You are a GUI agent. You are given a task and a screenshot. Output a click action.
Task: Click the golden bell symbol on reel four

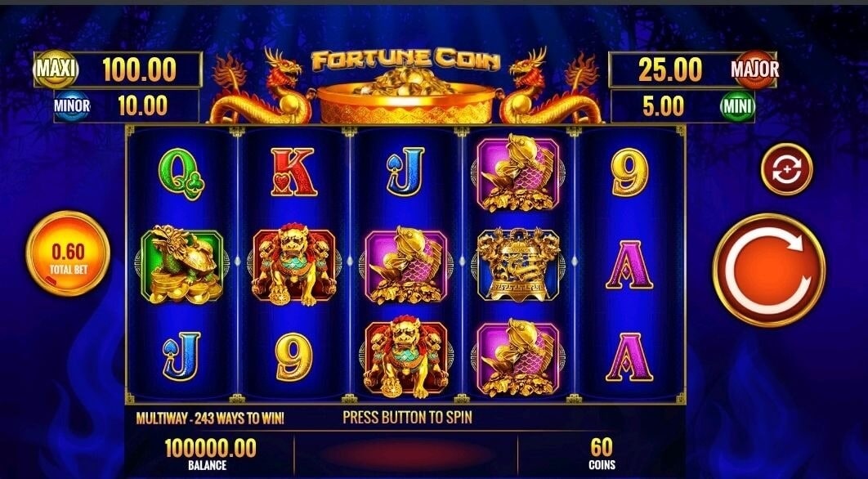point(517,264)
